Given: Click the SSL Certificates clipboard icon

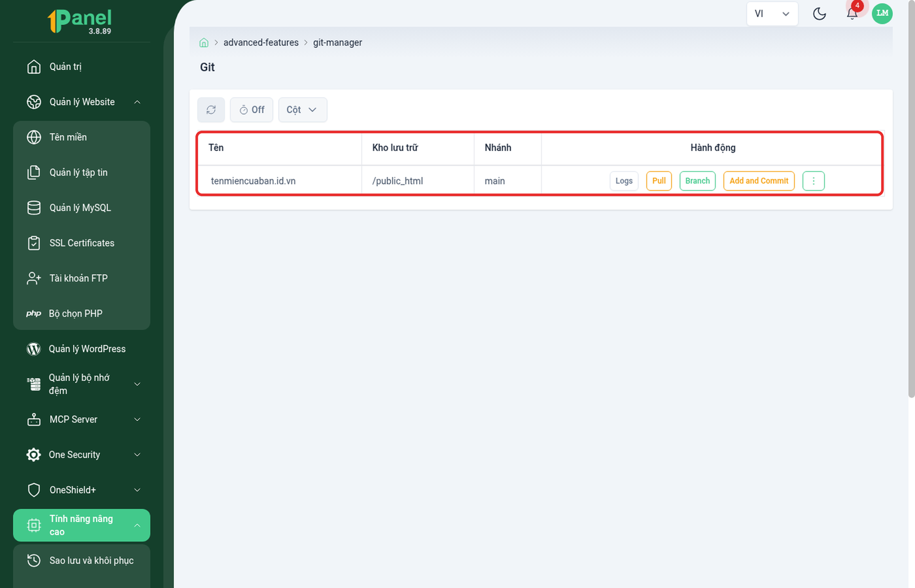Looking at the screenshot, I should (34, 243).
